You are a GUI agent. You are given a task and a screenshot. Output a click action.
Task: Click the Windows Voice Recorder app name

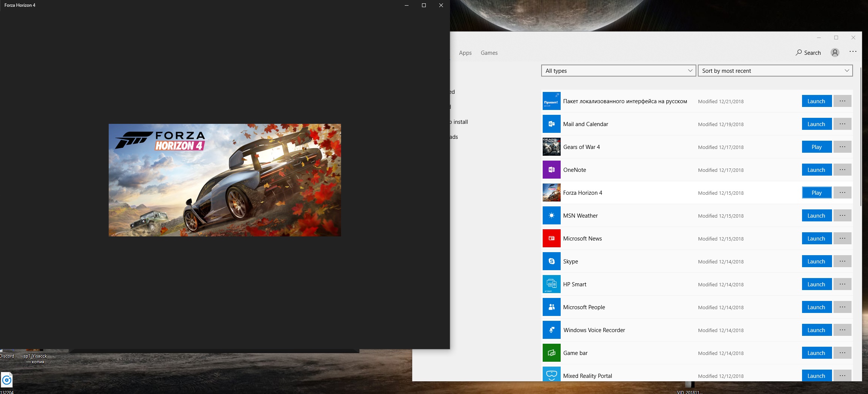pos(594,330)
